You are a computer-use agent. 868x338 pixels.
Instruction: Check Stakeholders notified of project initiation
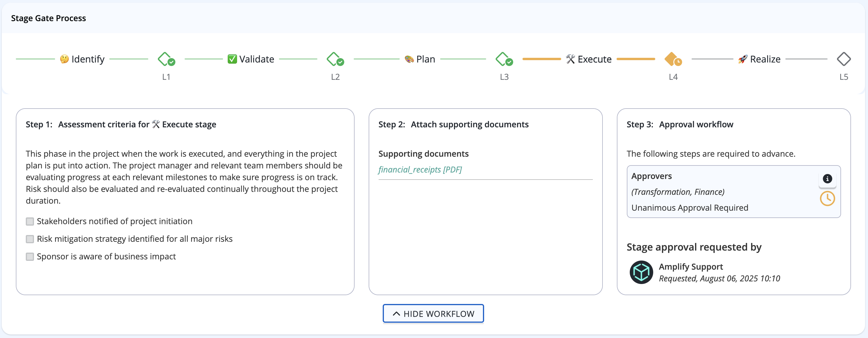[x=30, y=222]
